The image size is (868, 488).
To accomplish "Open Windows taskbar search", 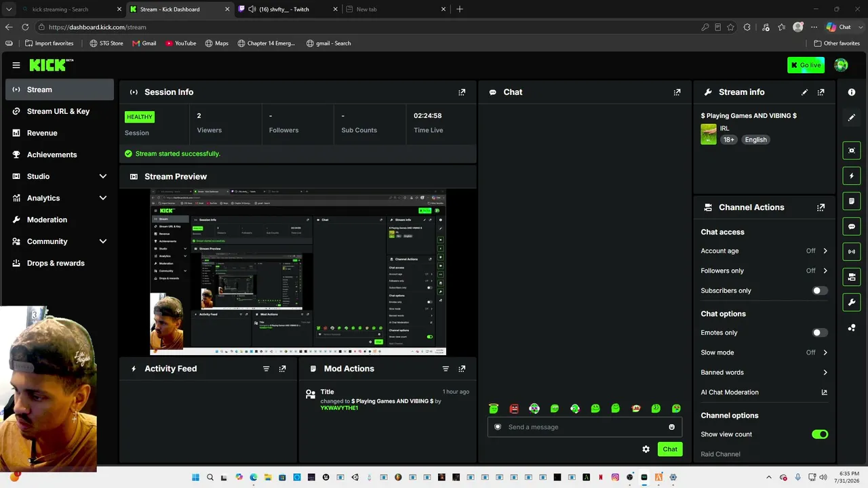I will pyautogui.click(x=210, y=477).
